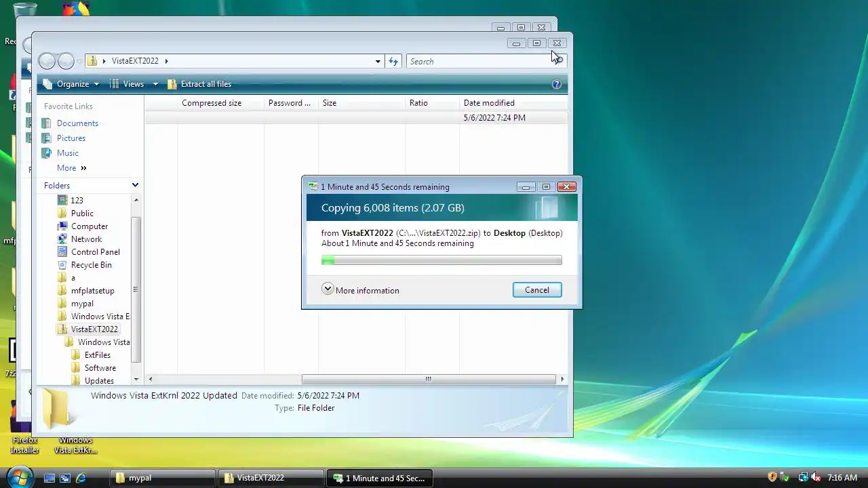Click the Music icon in Favorite Links
Screen dimensions: 868x488
coord(47,153)
